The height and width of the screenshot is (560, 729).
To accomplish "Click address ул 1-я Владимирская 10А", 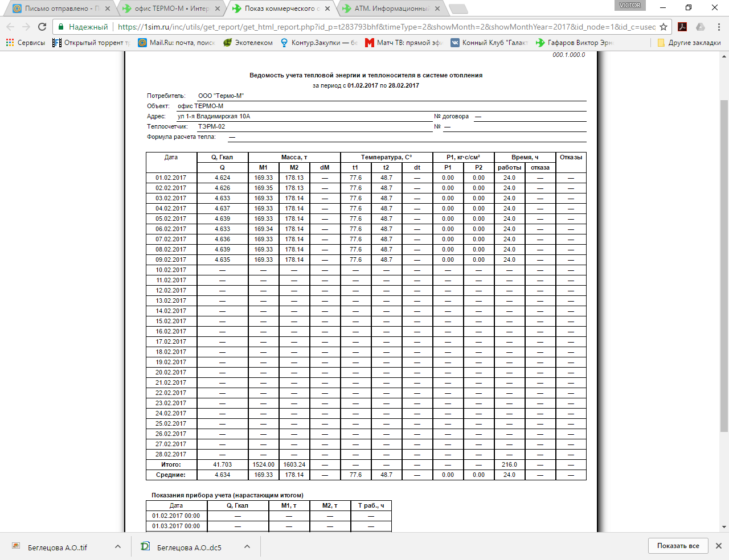I will (214, 117).
